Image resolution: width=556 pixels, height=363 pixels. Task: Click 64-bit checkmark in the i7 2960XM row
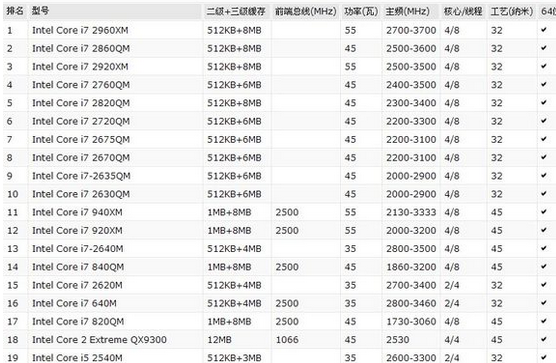point(544,30)
